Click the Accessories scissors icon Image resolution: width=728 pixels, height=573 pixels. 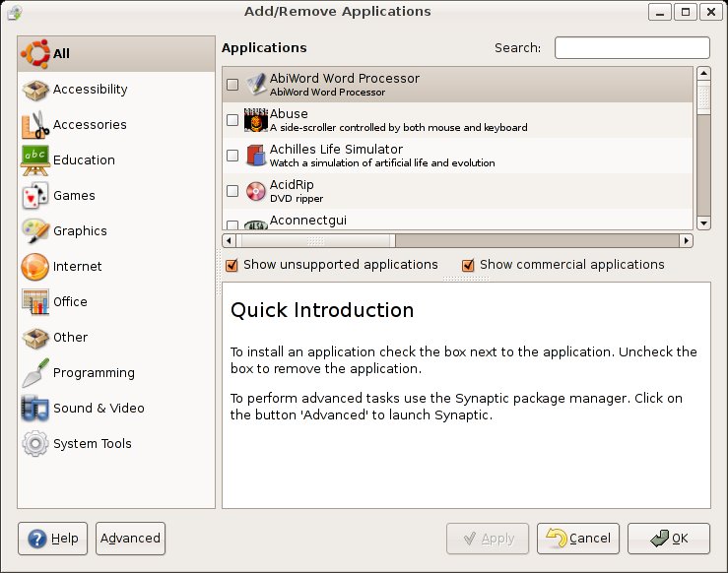34,125
